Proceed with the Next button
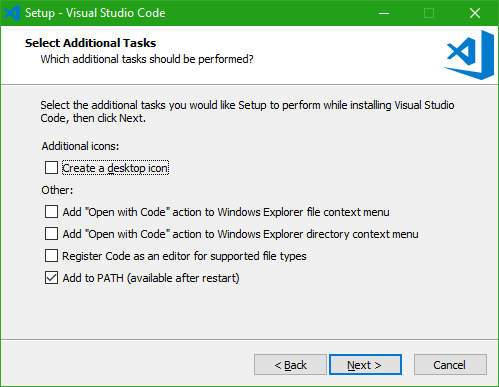 coord(365,365)
